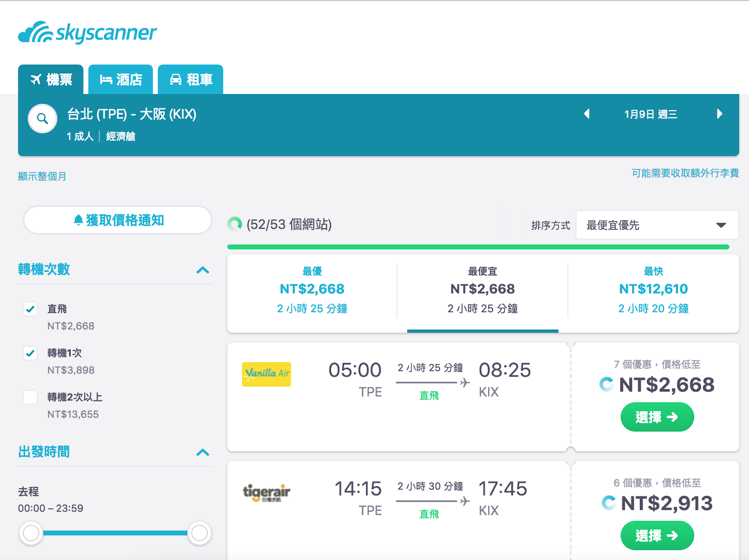Open the 最便宜優先 sort dropdown
749x560 pixels.
pyautogui.click(x=657, y=225)
